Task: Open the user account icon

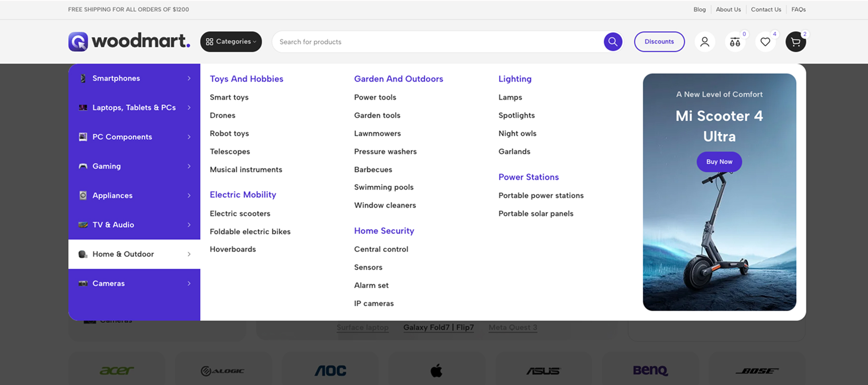Action: [705, 42]
